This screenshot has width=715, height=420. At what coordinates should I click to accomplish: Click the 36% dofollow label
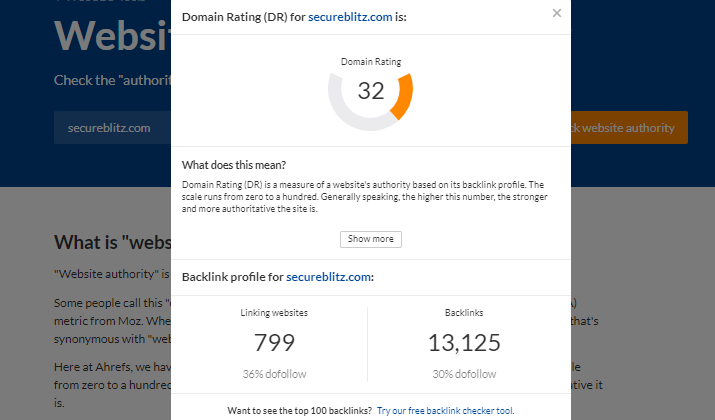click(x=274, y=374)
